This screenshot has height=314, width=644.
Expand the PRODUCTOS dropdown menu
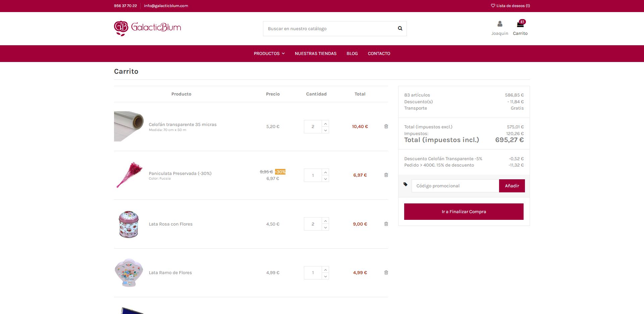(269, 54)
